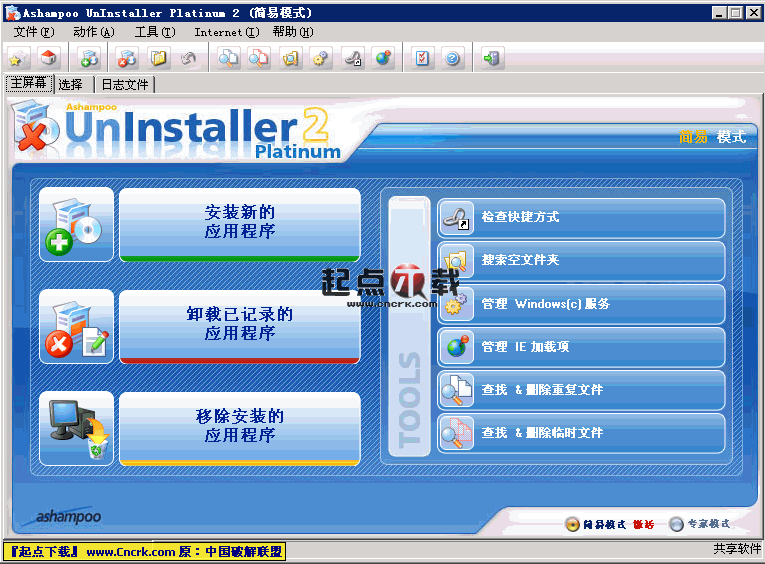
Task: Click the install new application large icon
Action: click(x=76, y=225)
